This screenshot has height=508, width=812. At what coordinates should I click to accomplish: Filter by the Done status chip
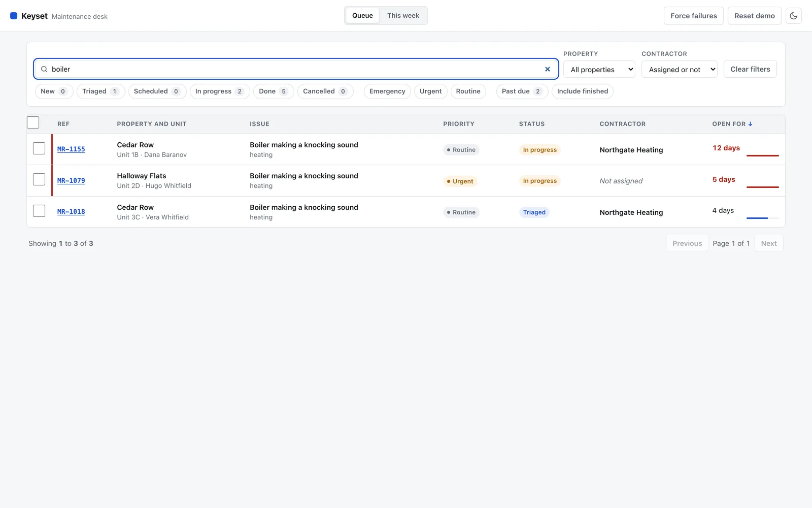click(273, 91)
